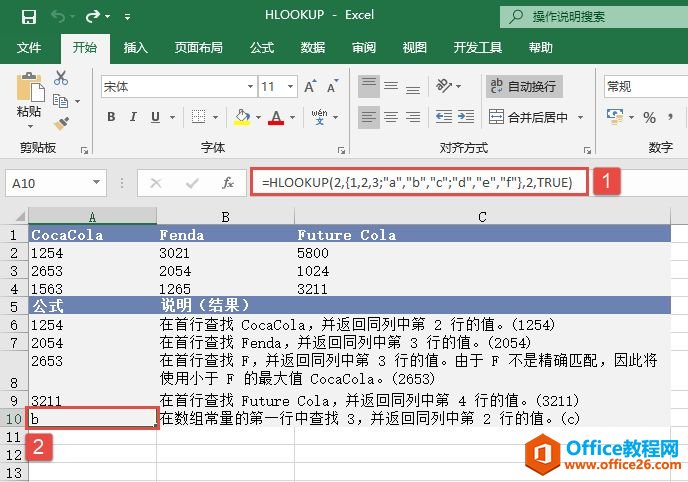688x482 pixels.
Task: Toggle Bold formatting
Action: 111,117
